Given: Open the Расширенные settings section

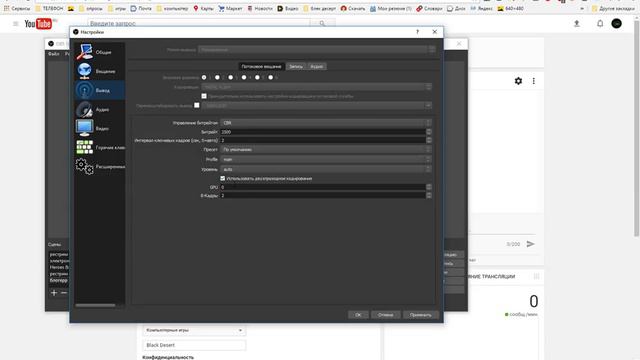Looking at the screenshot, I should (100, 167).
